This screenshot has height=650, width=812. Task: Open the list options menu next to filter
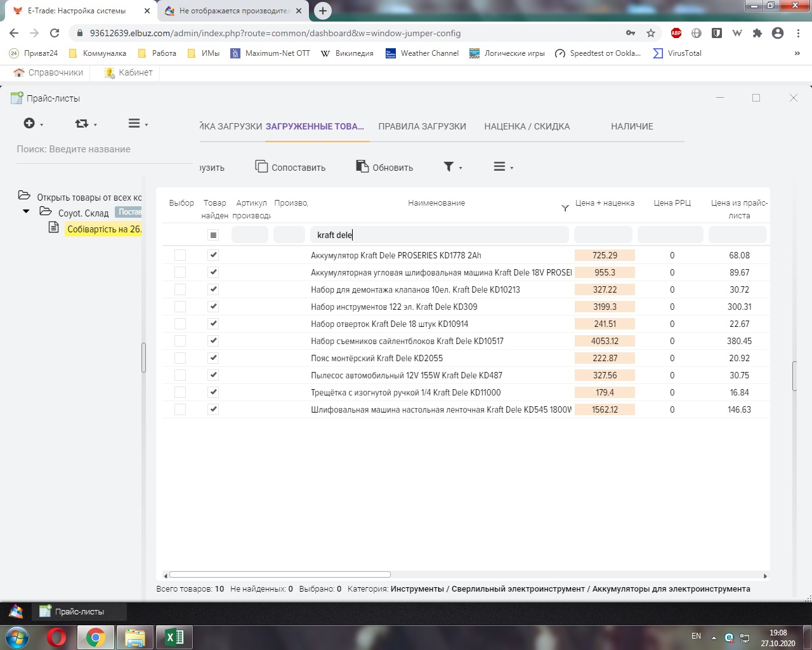click(x=503, y=167)
